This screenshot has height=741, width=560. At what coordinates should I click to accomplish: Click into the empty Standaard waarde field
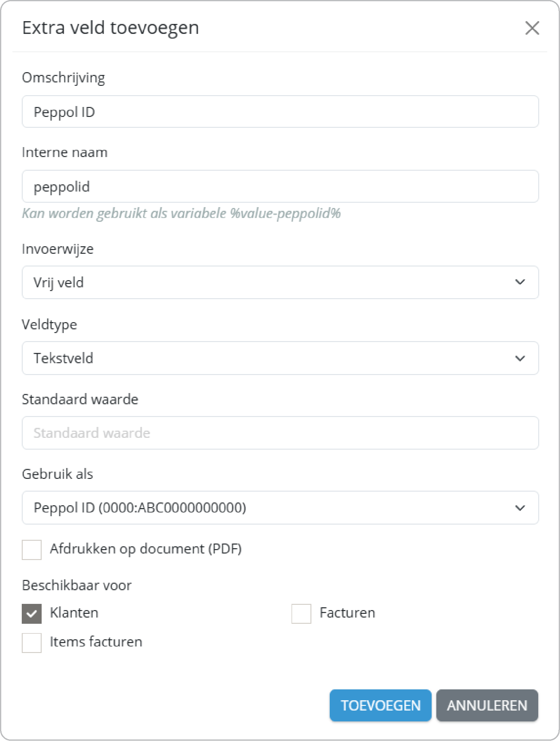click(280, 433)
